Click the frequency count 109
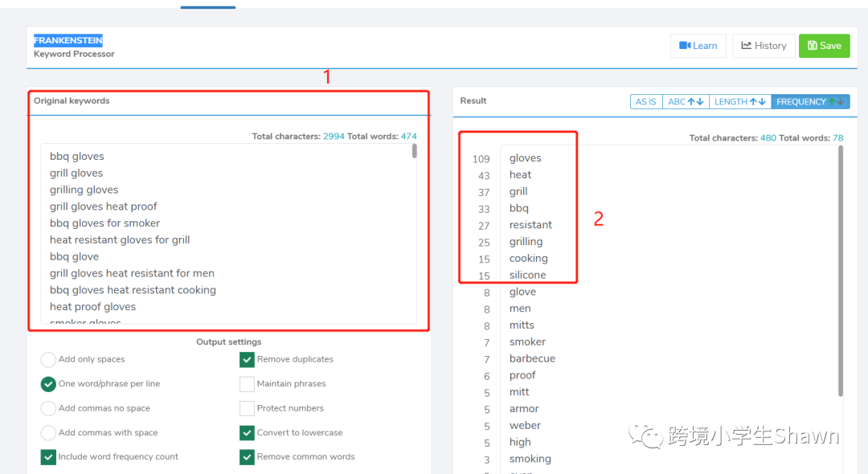 481,159
